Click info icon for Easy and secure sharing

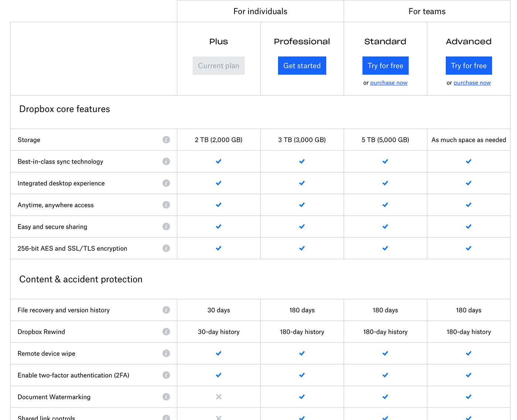click(x=166, y=226)
